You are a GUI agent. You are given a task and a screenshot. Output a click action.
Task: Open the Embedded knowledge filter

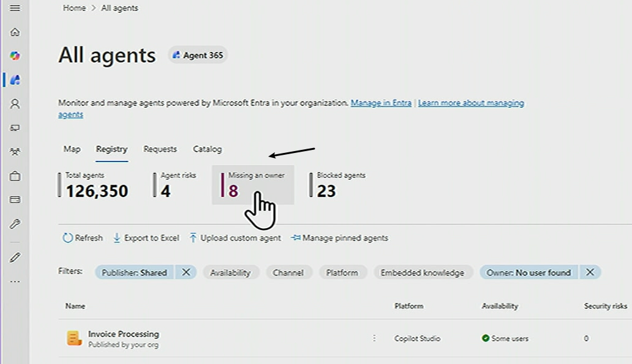tap(423, 273)
